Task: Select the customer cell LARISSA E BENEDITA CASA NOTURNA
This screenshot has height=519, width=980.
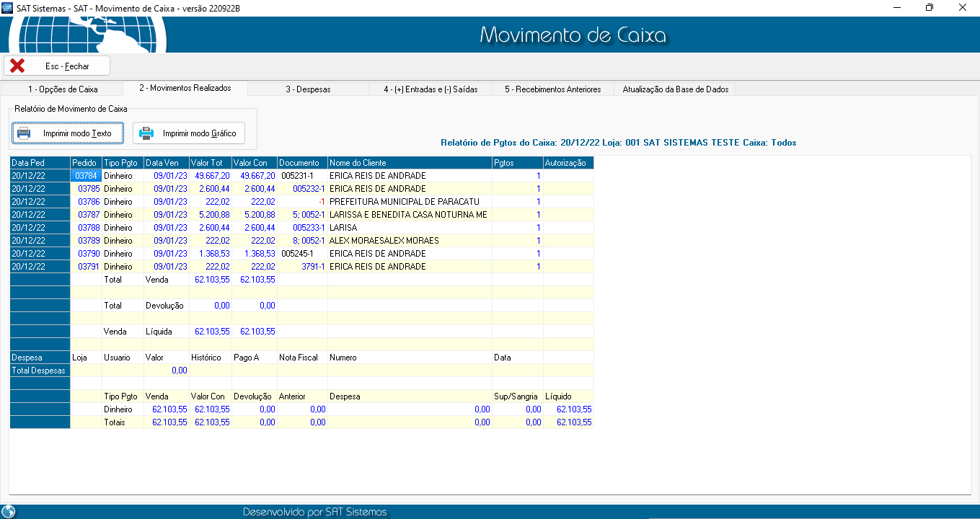Action: [408, 215]
